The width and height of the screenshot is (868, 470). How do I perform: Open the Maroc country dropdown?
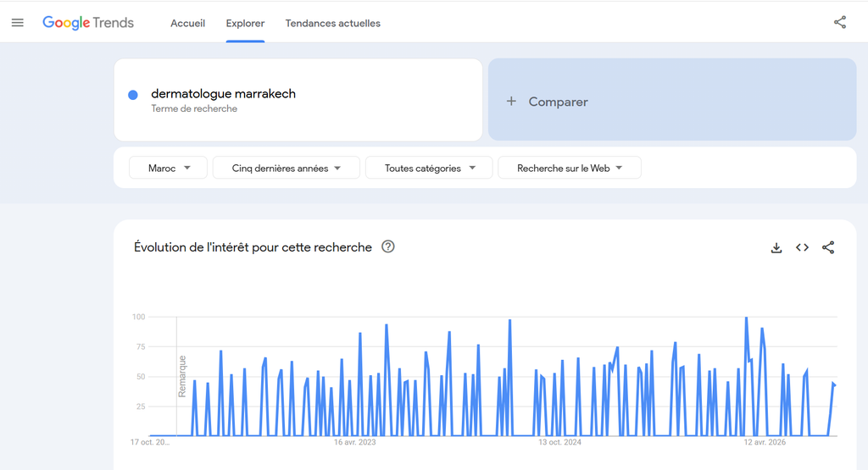169,168
